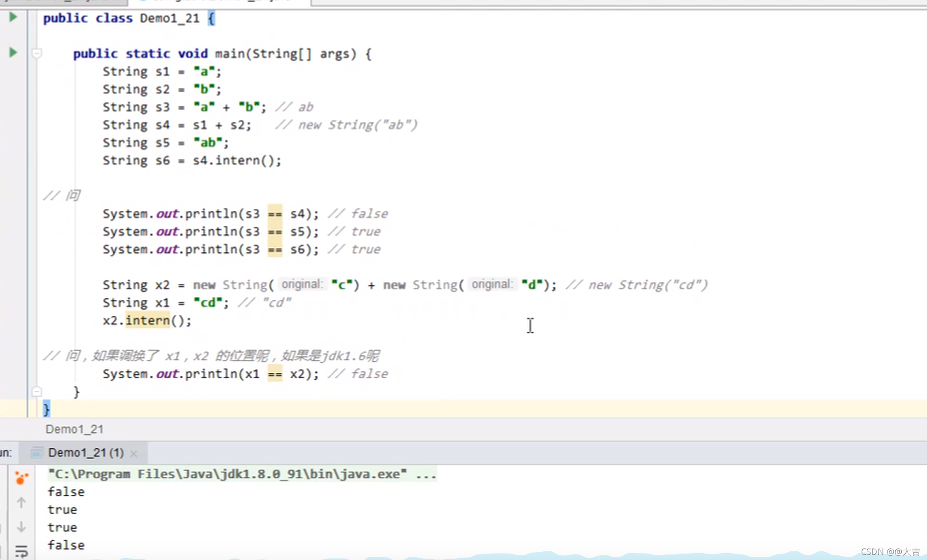
Task: Click the first true output line in console
Action: (63, 510)
